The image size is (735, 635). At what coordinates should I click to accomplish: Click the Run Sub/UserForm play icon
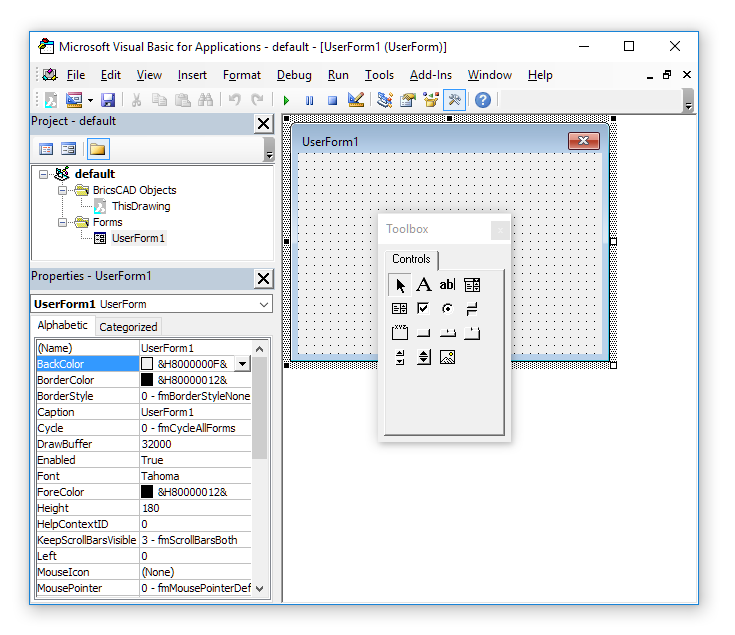286,100
